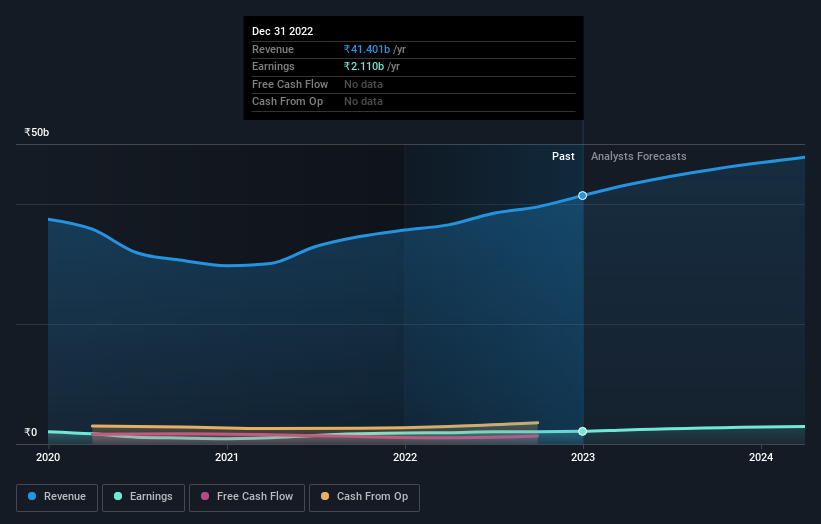Click the ₹50b y-axis label
Image resolution: width=821 pixels, height=524 pixels.
point(37,132)
